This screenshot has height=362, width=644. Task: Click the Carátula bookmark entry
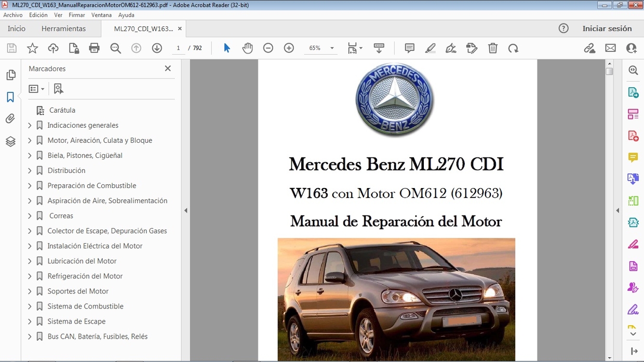click(x=63, y=110)
